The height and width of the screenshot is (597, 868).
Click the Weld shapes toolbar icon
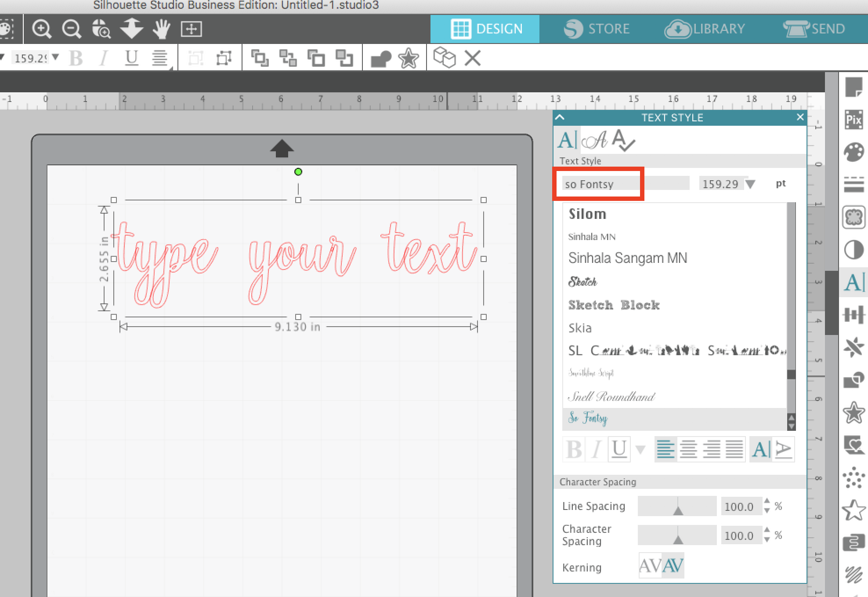click(x=381, y=58)
